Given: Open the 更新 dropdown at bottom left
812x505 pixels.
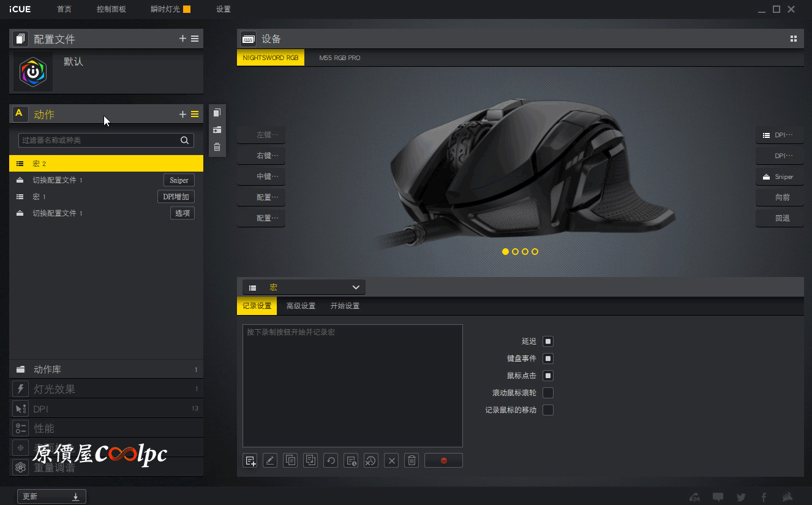Looking at the screenshot, I should pyautogui.click(x=51, y=496).
